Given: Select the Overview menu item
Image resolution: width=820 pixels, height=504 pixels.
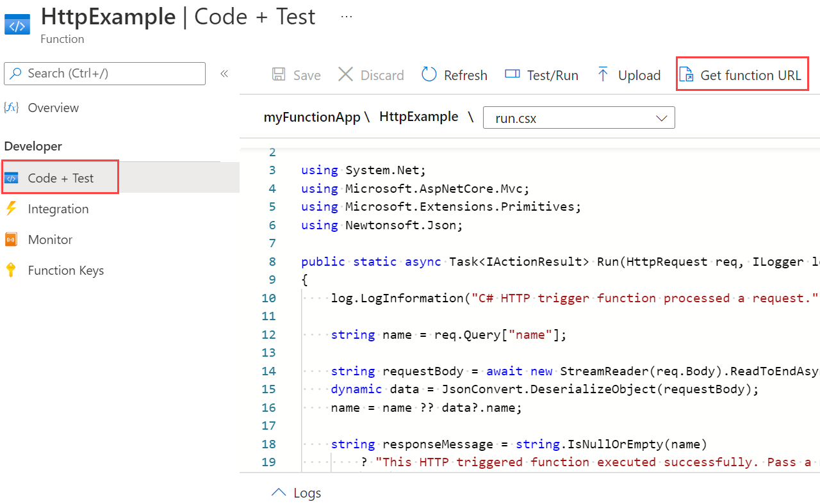Looking at the screenshot, I should [x=53, y=108].
